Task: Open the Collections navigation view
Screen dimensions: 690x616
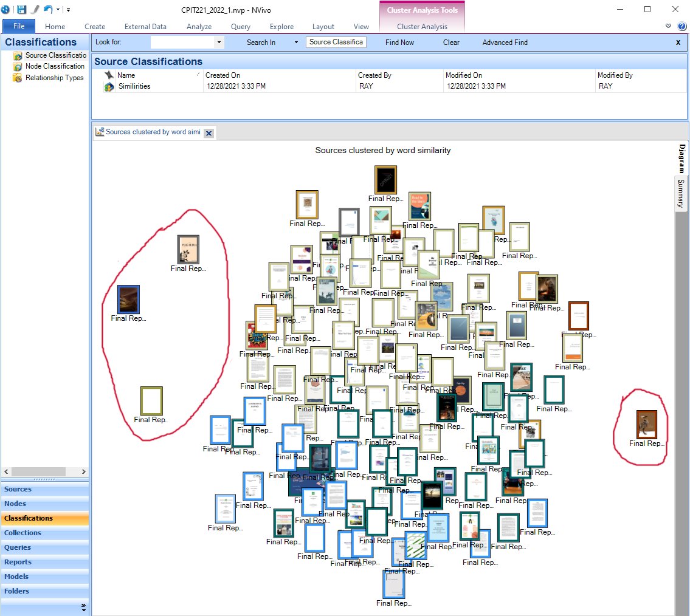Action: pos(45,532)
